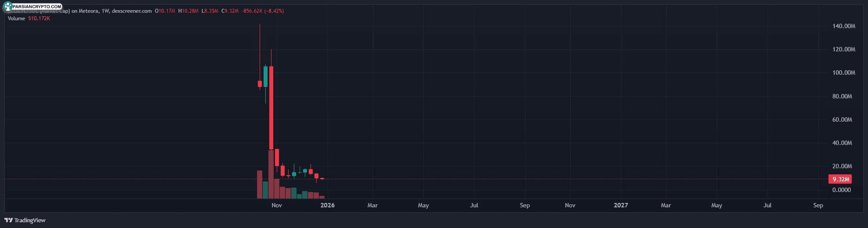Click the 2027 label on time axis
Screen dimensions: 868x228
[x=621, y=205]
